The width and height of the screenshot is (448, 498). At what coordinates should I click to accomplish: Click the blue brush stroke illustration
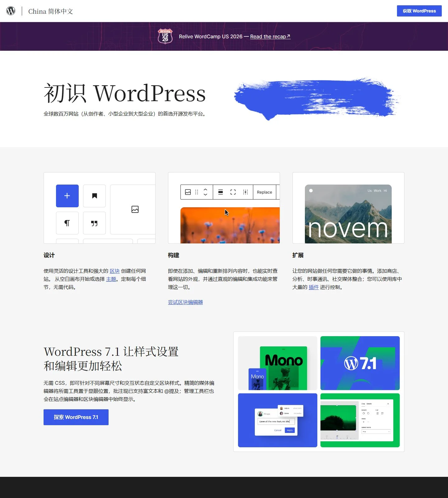(x=317, y=99)
